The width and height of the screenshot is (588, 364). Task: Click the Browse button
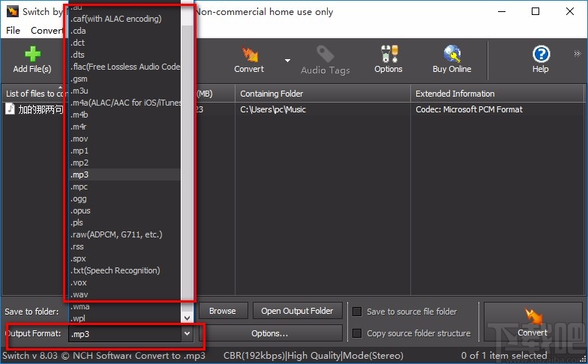coord(223,311)
